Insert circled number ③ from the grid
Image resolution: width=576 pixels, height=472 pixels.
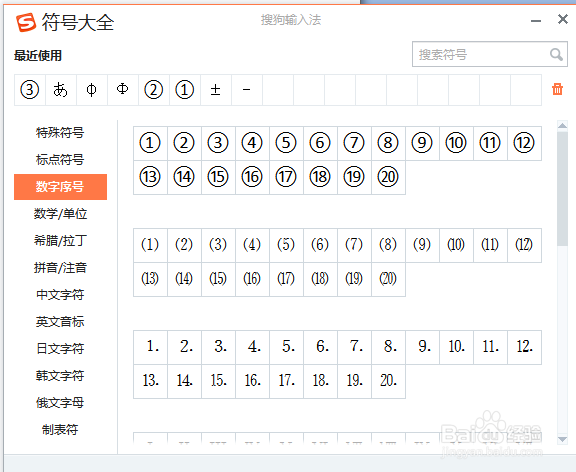[218, 143]
